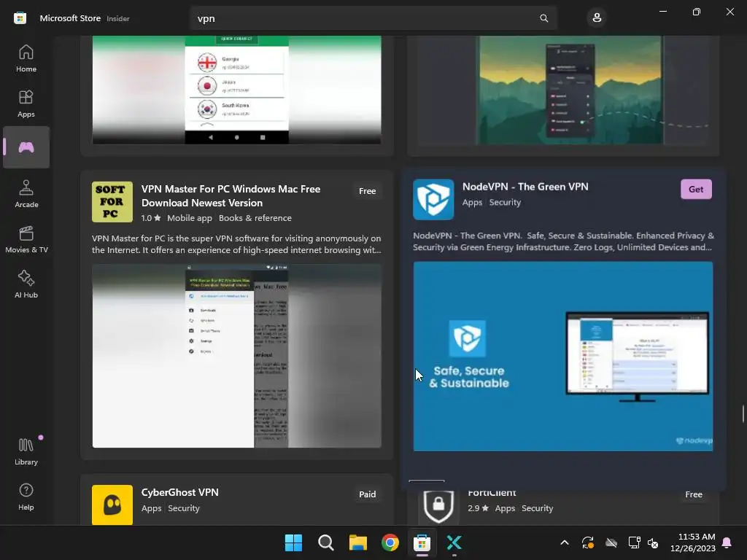Open CyberGhost VPN title
The image size is (747, 560).
(180, 492)
